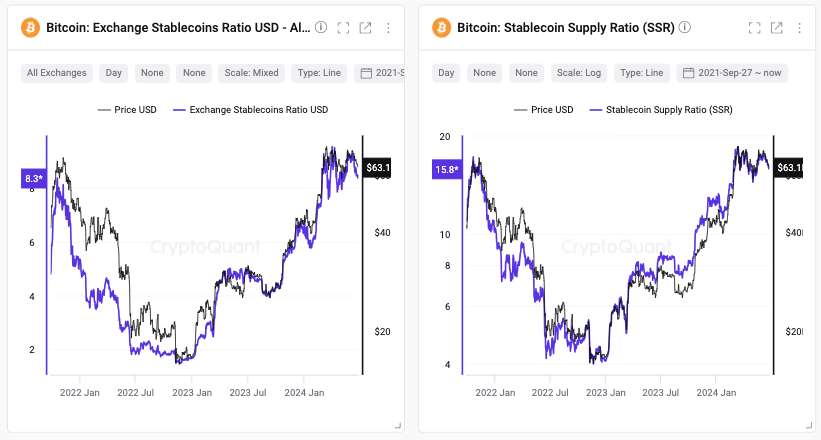Open Exchange Stablecoins Ratio chart in new window
This screenshot has height=440, width=821.
coord(366,28)
